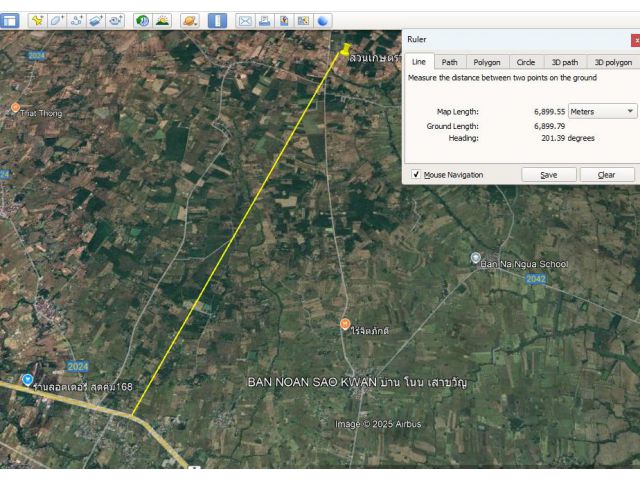Click the Image © 2025 Airbus attribution
Image resolution: width=640 pixels, height=480 pixels.
(x=378, y=424)
